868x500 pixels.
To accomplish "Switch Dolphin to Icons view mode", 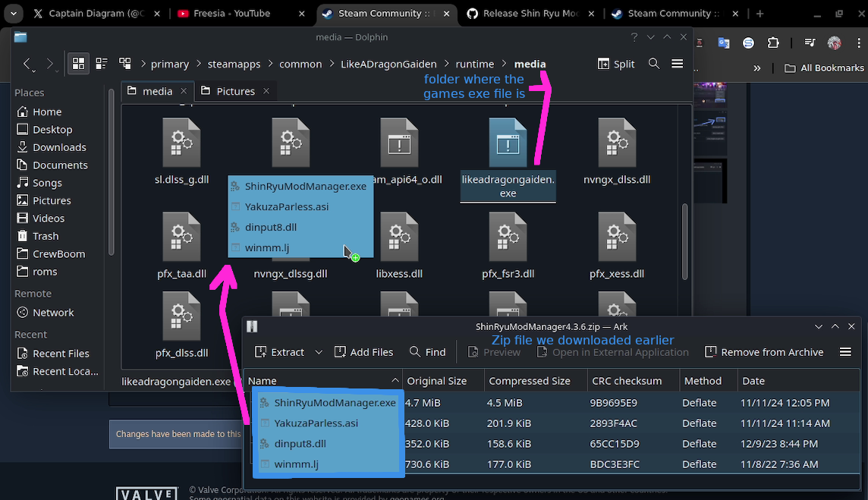I will (78, 64).
